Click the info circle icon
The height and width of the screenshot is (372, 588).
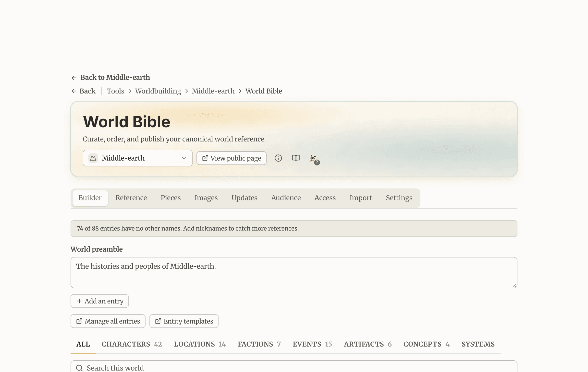[278, 158]
